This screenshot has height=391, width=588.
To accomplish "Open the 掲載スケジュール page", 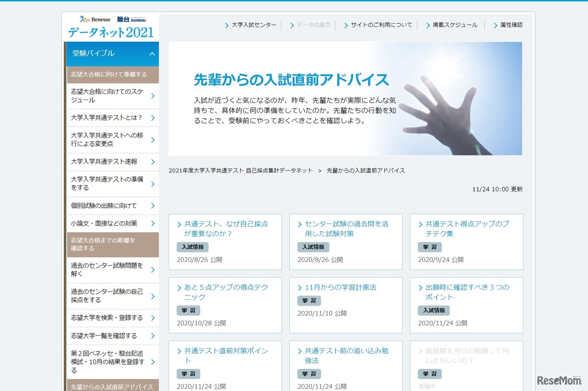I will pos(454,25).
